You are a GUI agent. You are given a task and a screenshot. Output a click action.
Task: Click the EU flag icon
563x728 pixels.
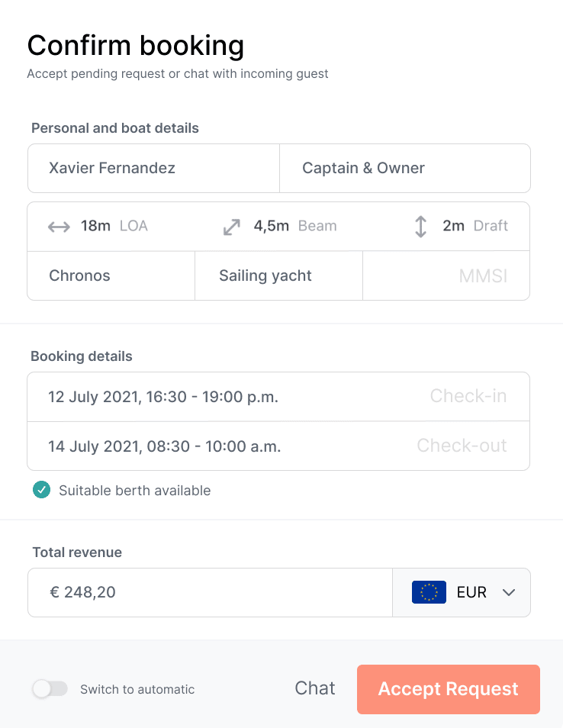tap(429, 592)
